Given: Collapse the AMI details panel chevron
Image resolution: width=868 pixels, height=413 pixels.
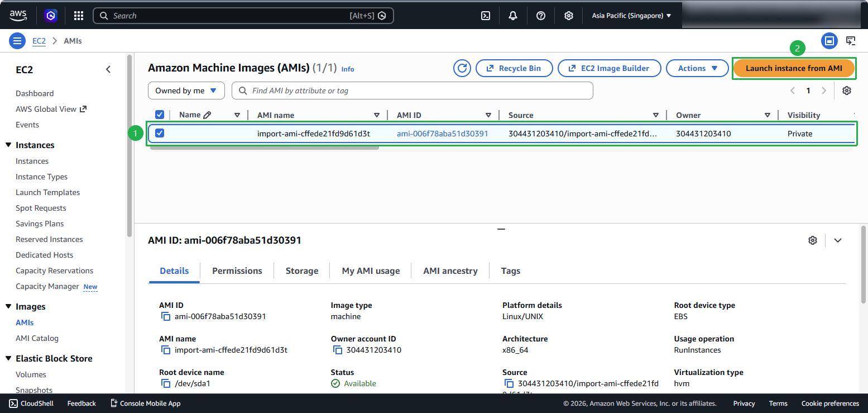Looking at the screenshot, I should pyautogui.click(x=838, y=240).
